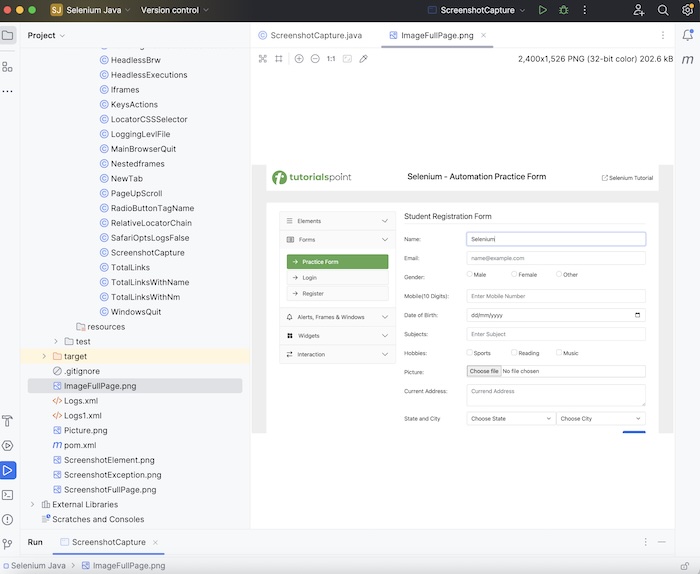700x574 pixels.
Task: Open the Structure tool window
Action: pyautogui.click(x=8, y=66)
